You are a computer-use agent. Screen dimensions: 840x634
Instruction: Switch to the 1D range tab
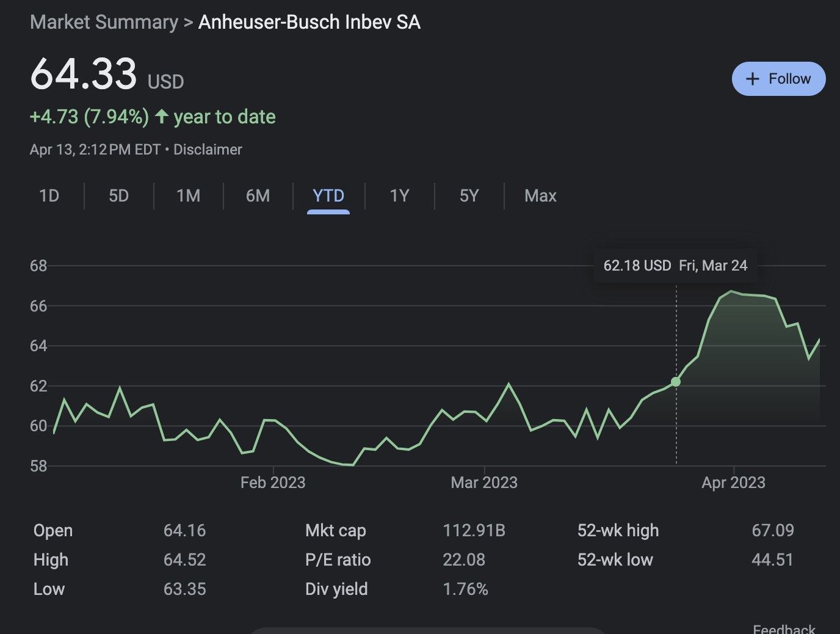tap(49, 195)
